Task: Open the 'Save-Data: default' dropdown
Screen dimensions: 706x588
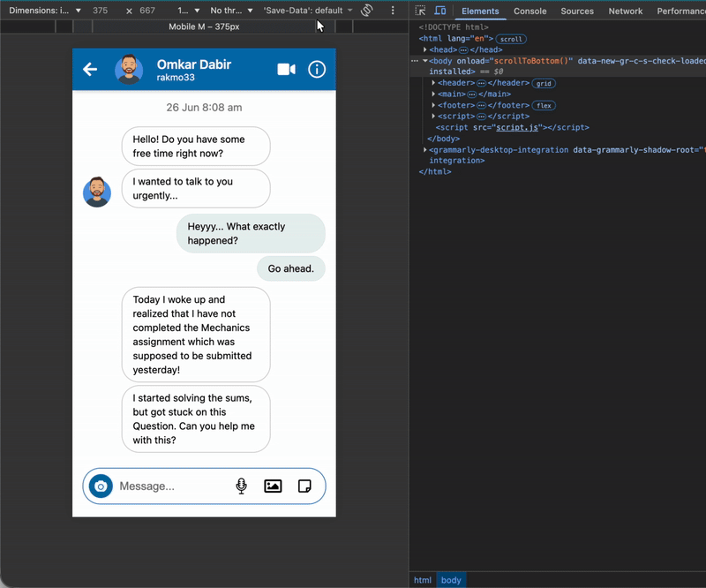Action: [x=303, y=11]
